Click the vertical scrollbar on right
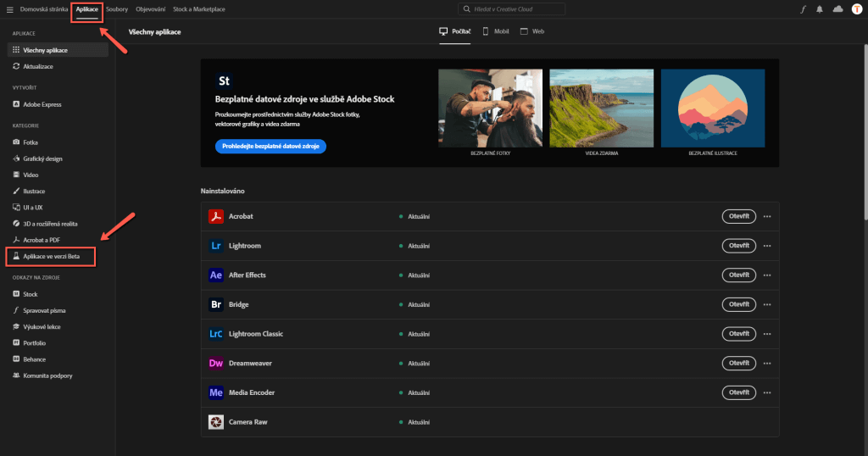This screenshot has width=868, height=456. (865, 133)
